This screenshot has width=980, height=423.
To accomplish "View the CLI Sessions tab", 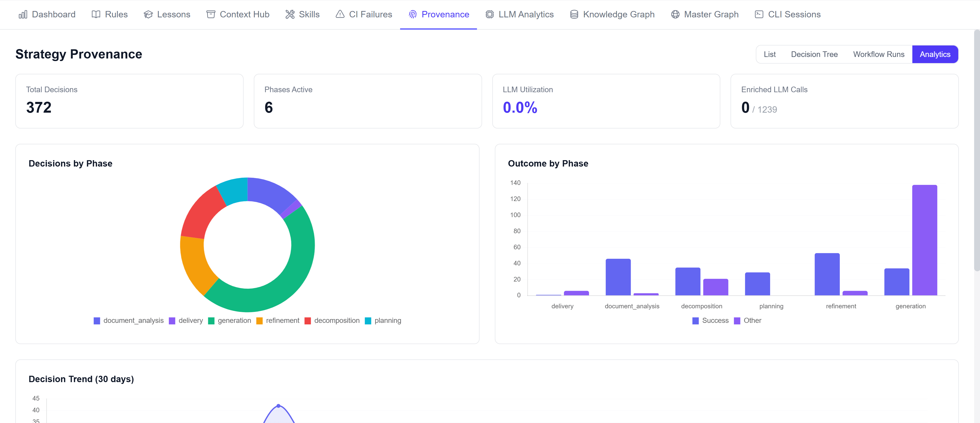I will click(x=787, y=15).
